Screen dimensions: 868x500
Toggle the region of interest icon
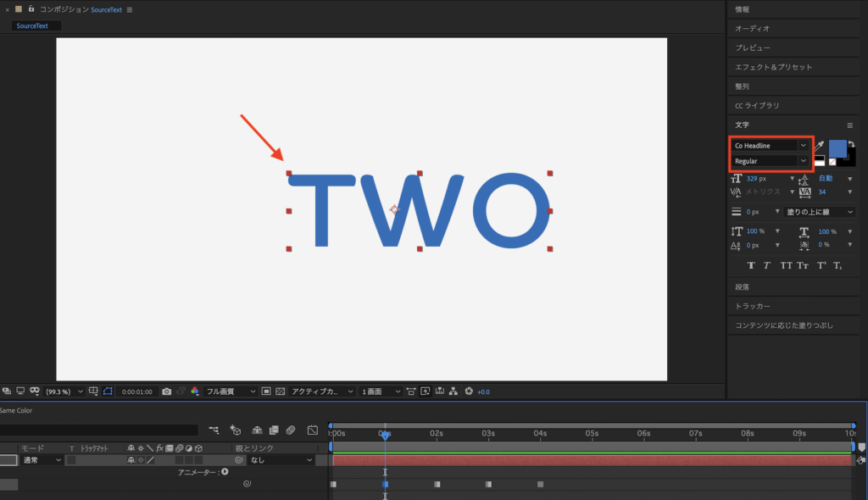tap(266, 392)
